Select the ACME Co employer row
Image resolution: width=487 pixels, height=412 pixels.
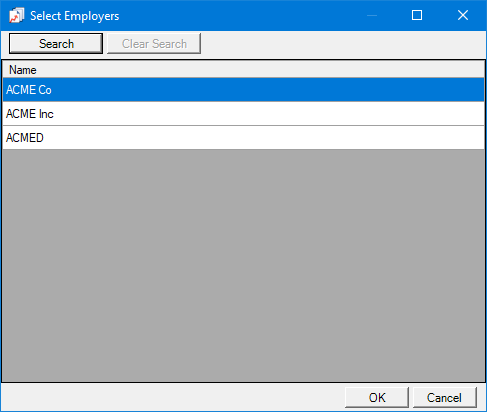click(243, 90)
